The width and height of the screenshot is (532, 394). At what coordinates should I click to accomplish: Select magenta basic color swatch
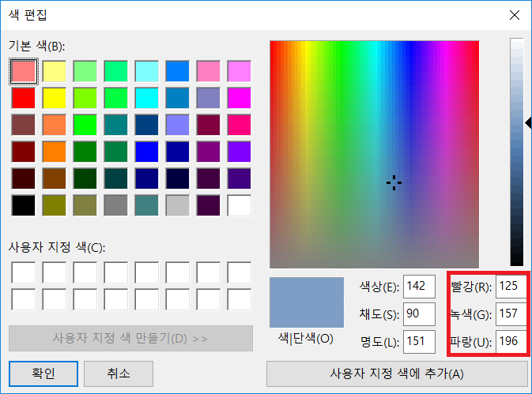point(240,98)
